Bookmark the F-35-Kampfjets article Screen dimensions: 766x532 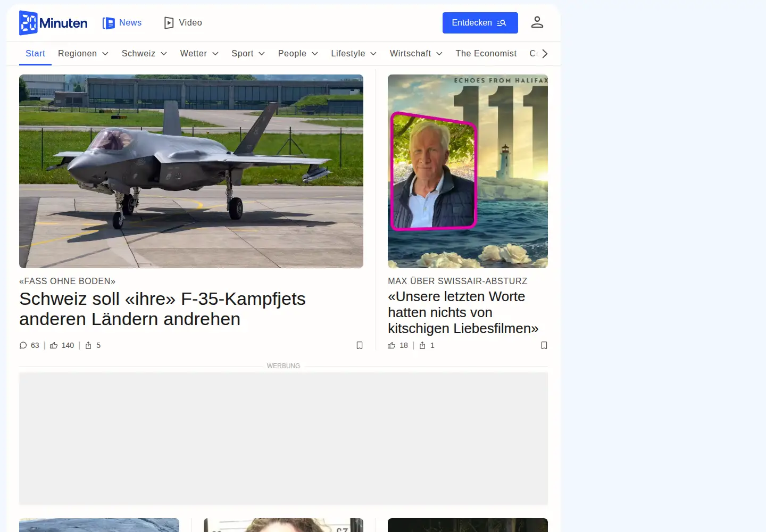click(360, 345)
